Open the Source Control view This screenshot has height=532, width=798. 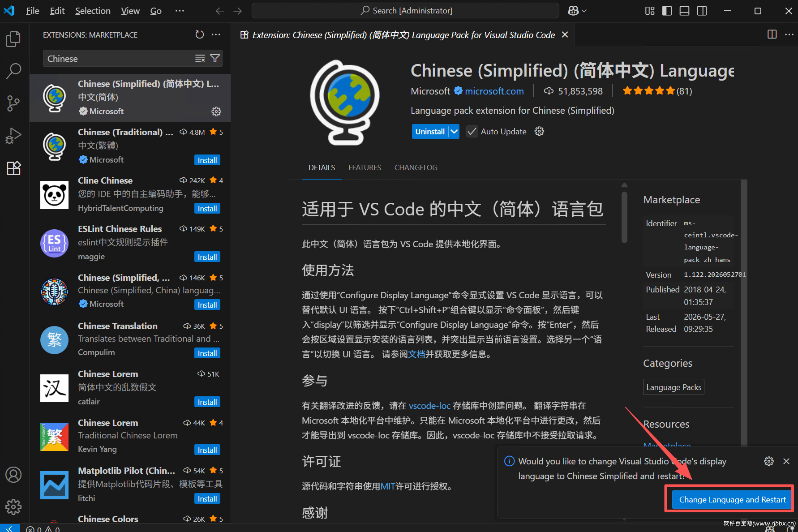(x=13, y=103)
